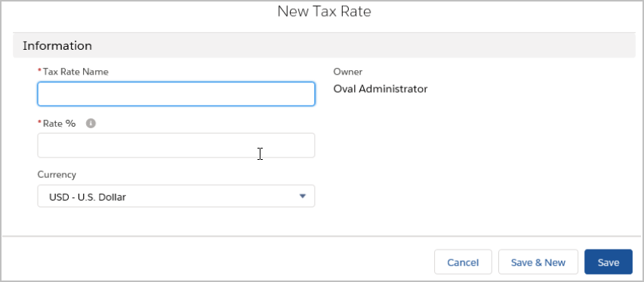
Task: Click the Rate % field label
Action: (59, 124)
